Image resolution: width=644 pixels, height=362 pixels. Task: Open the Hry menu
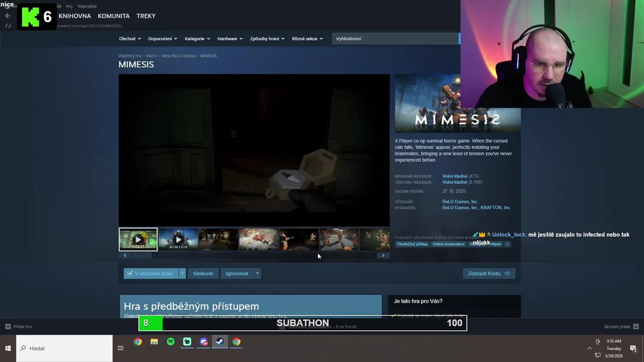pos(69,7)
